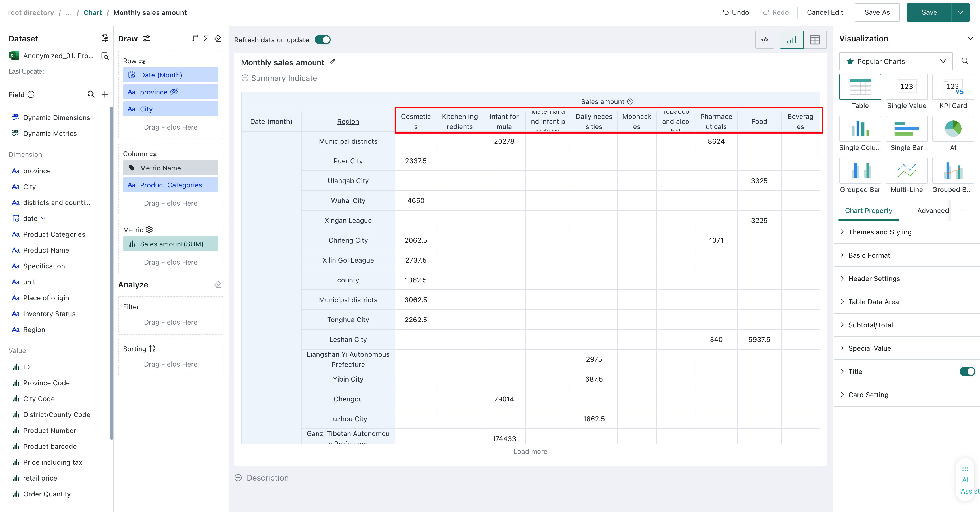Screen dimensions: 980x512
Task: Preview the Anonymized_01 dataset with magnifier icon
Action: point(105,56)
